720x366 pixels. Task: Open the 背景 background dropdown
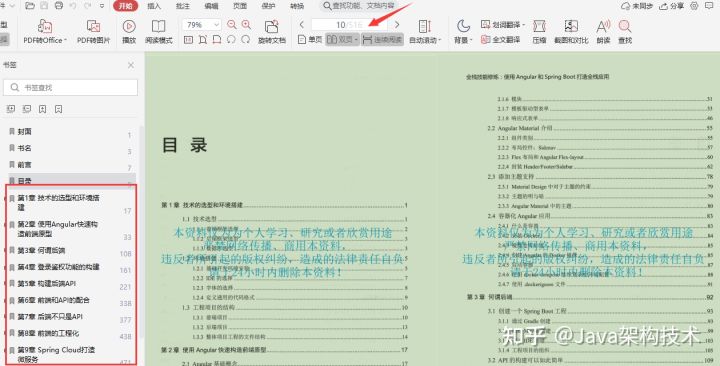[x=463, y=32]
